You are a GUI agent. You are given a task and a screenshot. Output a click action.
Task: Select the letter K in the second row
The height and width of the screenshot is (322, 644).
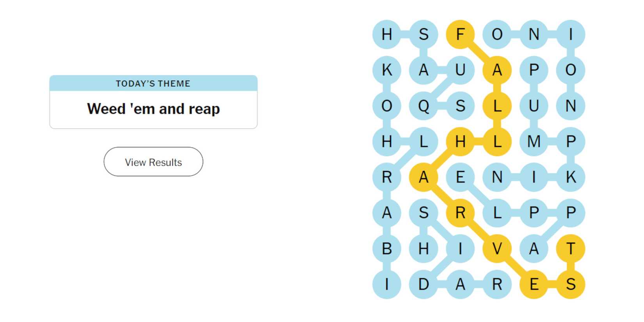tap(386, 70)
